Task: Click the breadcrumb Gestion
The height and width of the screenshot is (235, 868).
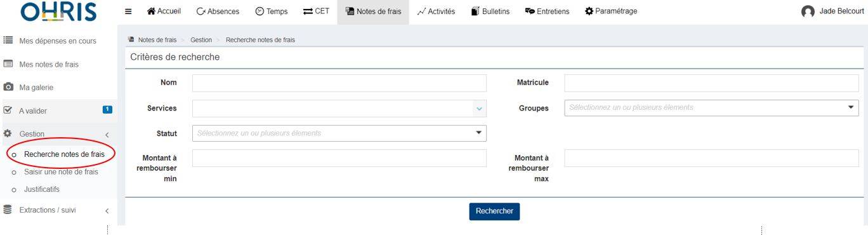Action: tap(201, 39)
